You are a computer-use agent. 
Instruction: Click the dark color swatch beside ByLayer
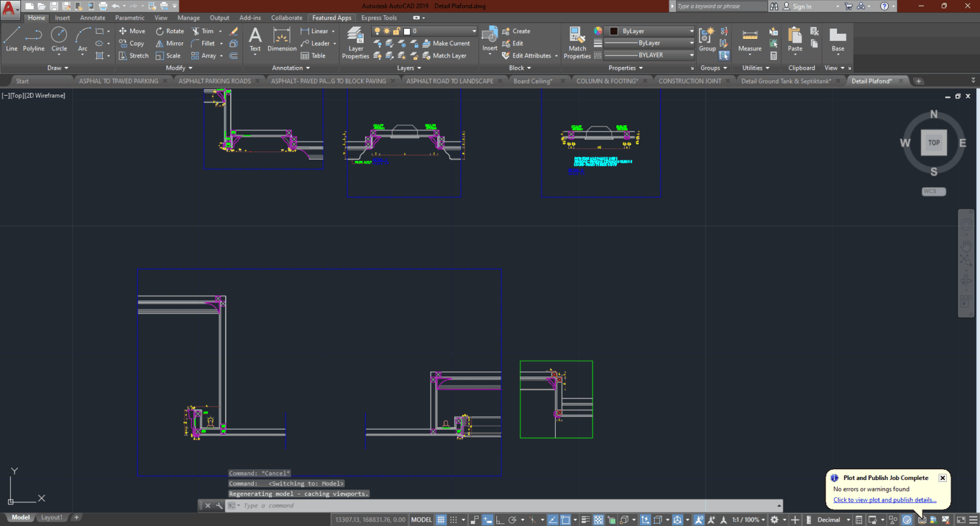[613, 31]
